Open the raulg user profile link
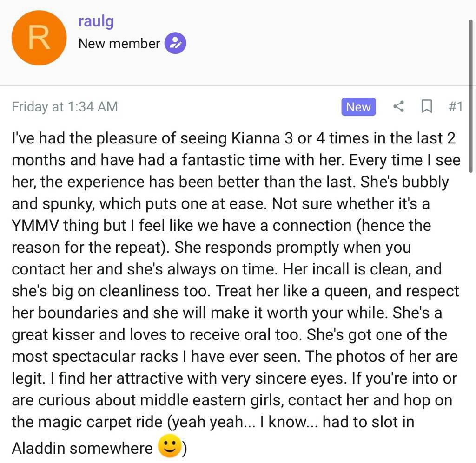The width and height of the screenshot is (476, 463). click(96, 21)
